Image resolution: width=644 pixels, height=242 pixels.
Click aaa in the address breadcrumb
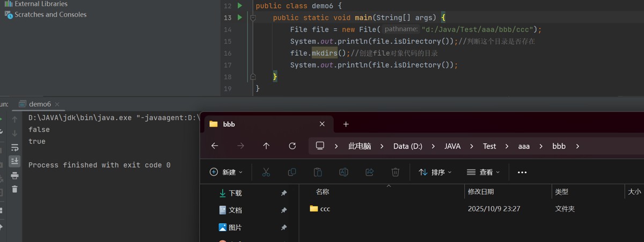(x=524, y=146)
